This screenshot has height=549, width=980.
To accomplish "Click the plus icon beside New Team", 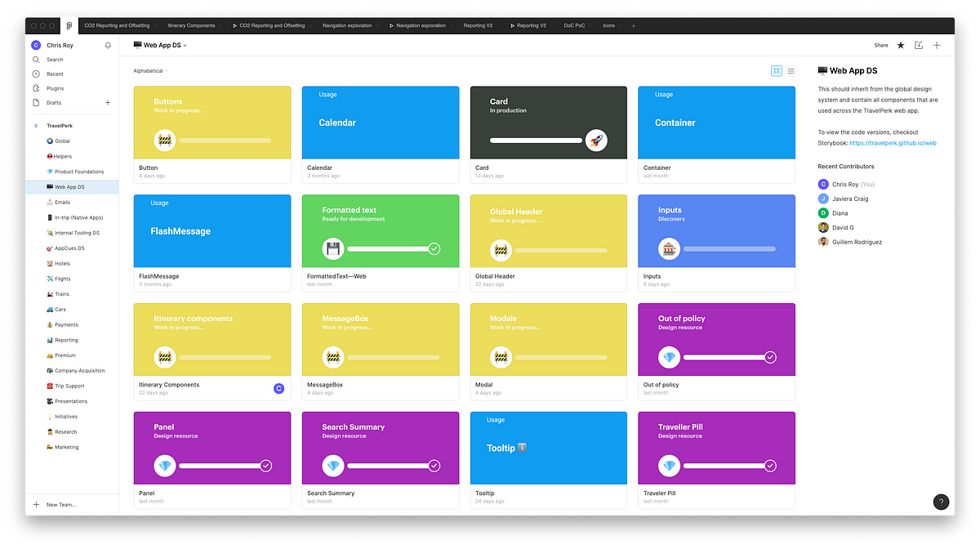I will tap(36, 505).
